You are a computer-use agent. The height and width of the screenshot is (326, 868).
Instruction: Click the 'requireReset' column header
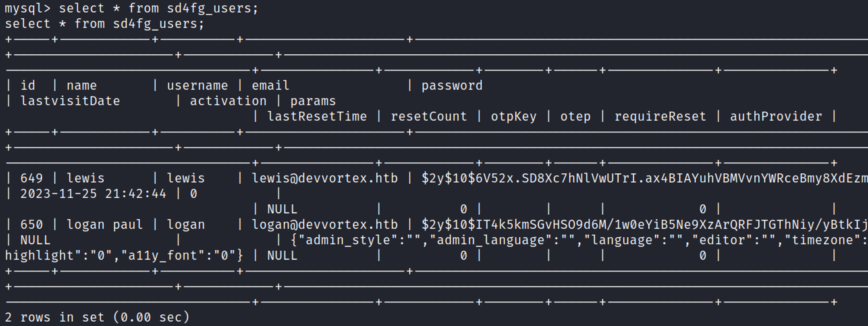[x=660, y=116]
